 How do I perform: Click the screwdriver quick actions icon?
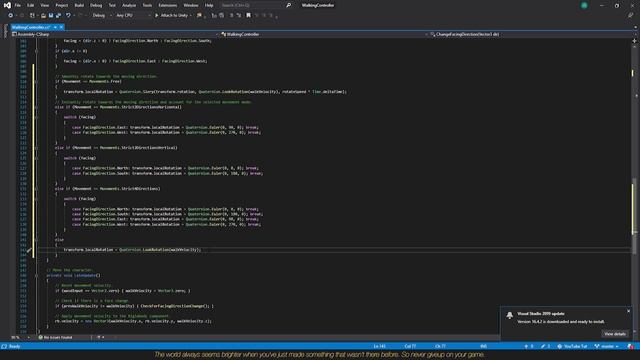(29, 250)
